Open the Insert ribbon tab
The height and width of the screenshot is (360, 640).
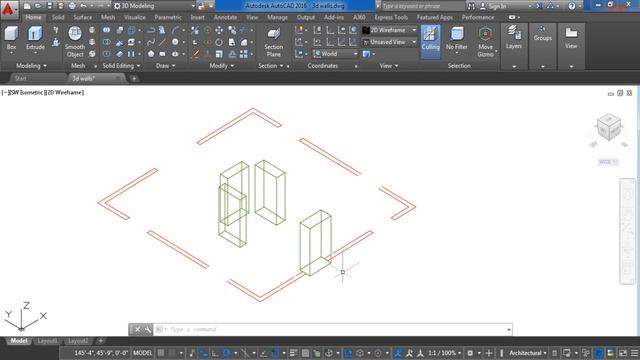198,17
